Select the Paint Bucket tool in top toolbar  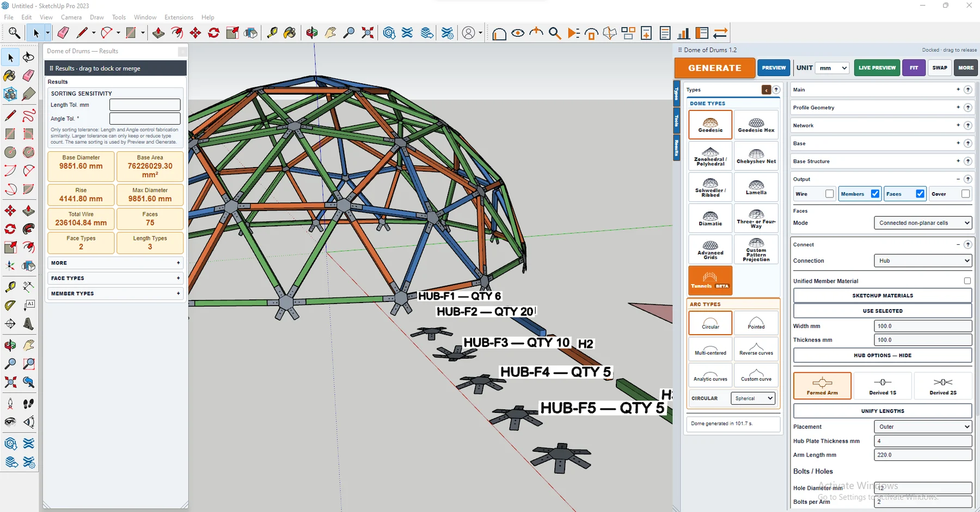pos(290,33)
